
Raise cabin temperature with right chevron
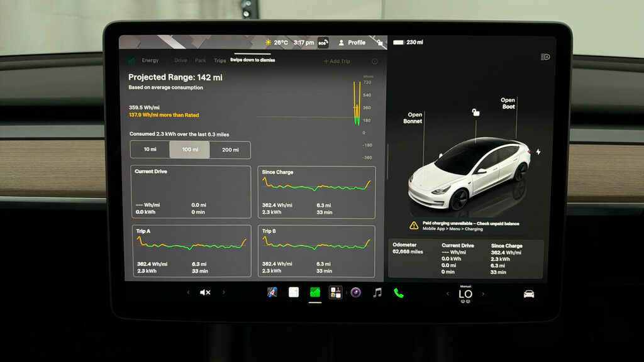[484, 294]
